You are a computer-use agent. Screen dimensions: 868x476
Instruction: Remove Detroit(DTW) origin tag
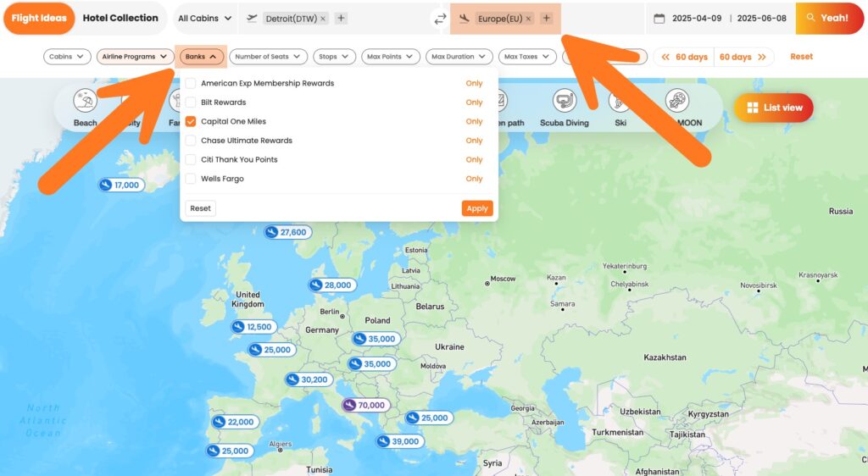coord(323,19)
